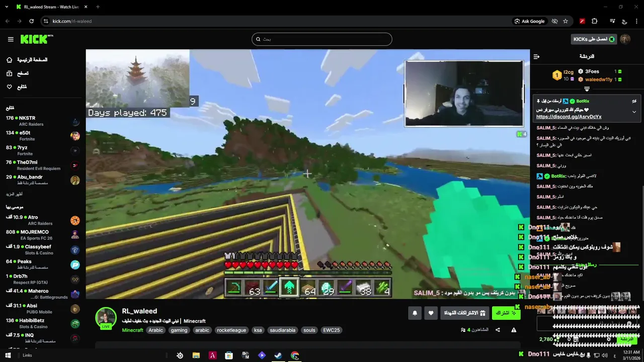644x362 pixels.
Task: Select l2cg top gifter in leaderboard
Action: point(563,75)
